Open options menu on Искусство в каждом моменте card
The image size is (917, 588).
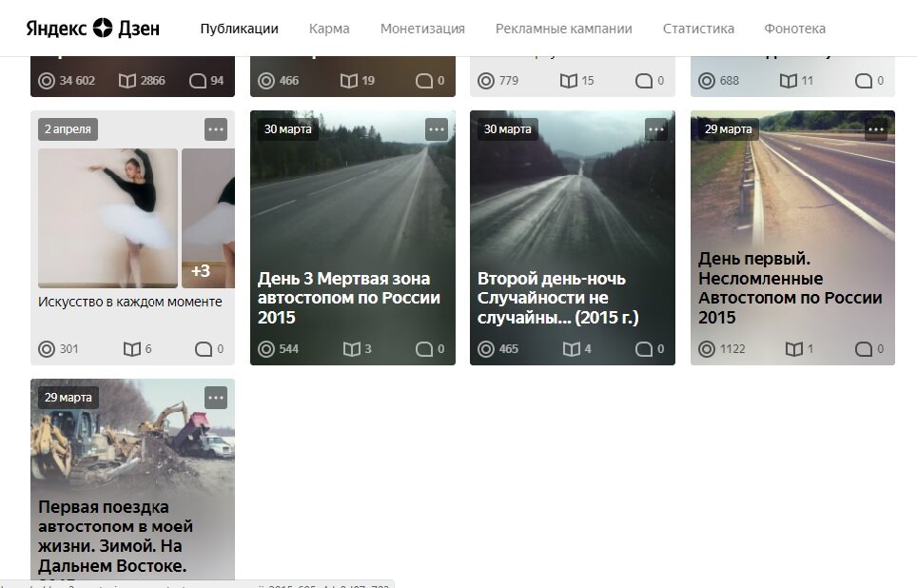216,129
